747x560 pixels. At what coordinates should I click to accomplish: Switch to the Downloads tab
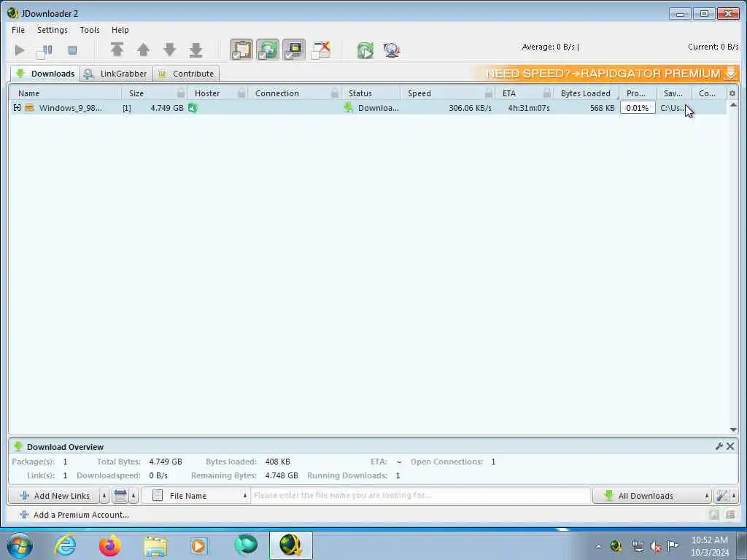click(45, 74)
